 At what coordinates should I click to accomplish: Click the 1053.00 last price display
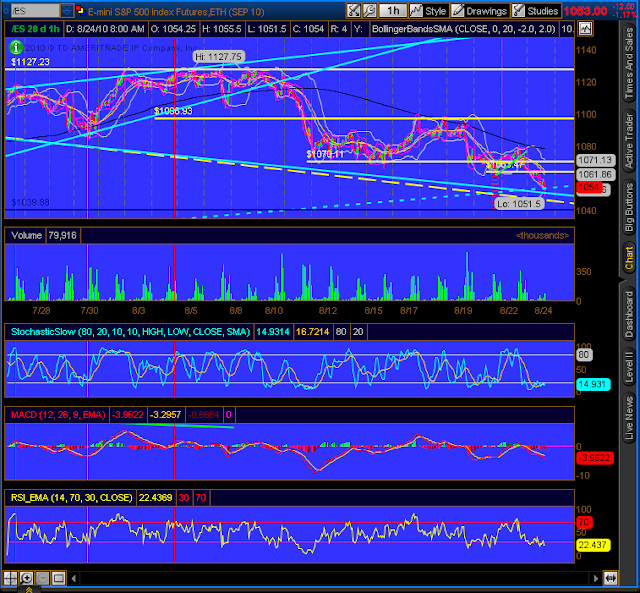(585, 11)
